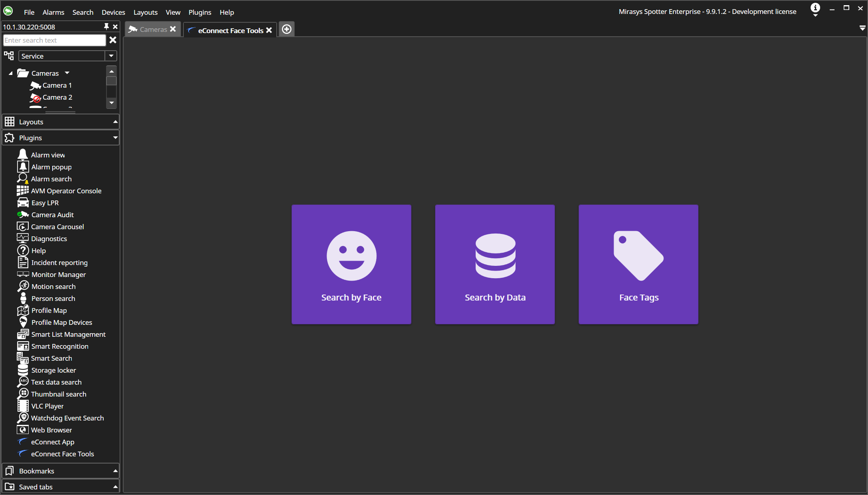Open the Profile Map icon
The image size is (868, 495).
click(x=23, y=310)
